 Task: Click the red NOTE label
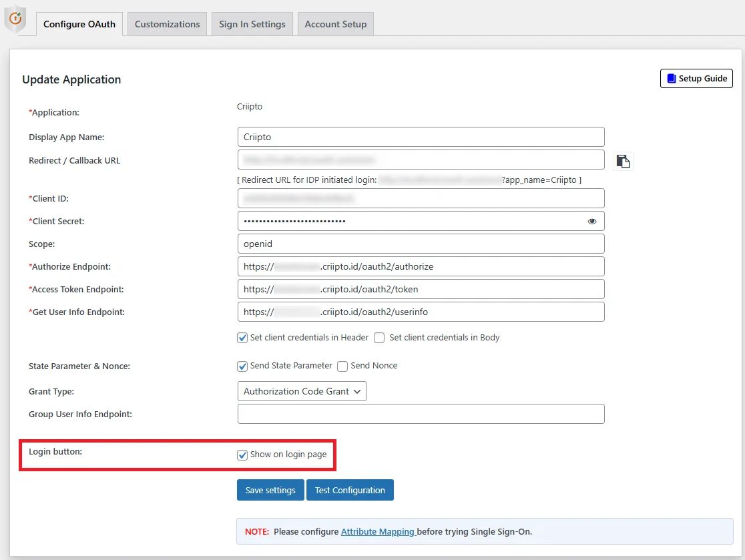point(257,532)
